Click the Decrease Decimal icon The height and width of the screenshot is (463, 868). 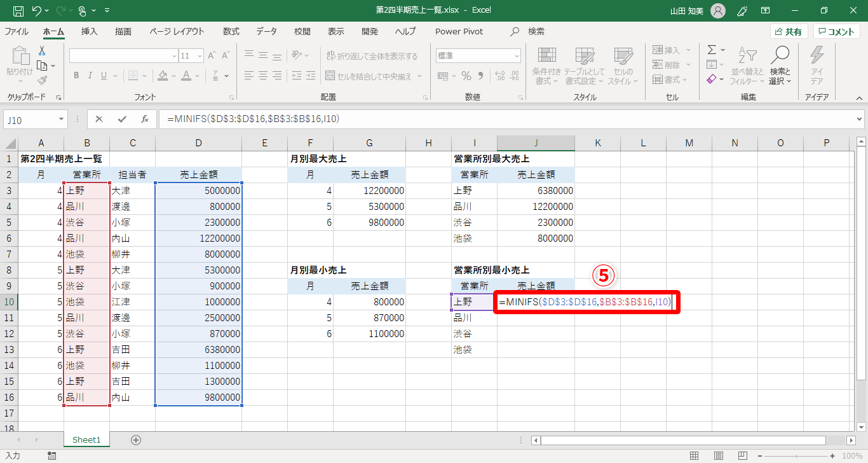513,76
